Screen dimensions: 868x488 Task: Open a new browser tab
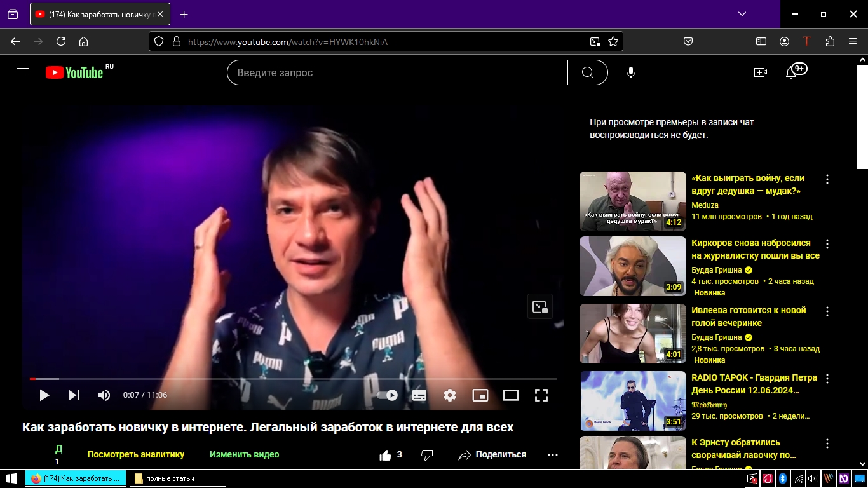click(184, 14)
